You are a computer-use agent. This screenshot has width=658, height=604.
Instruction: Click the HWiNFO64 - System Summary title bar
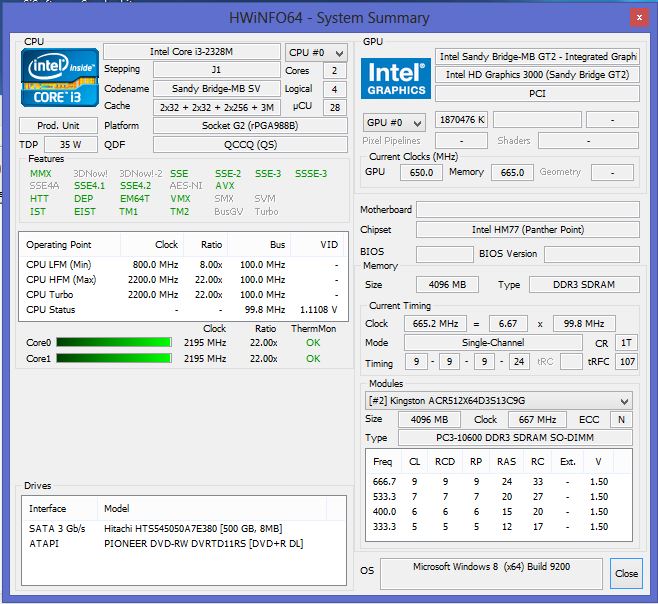click(x=329, y=18)
